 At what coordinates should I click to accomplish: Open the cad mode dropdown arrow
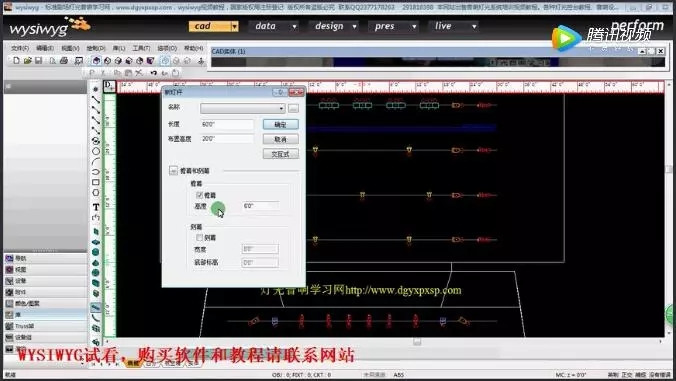pyautogui.click(x=235, y=26)
